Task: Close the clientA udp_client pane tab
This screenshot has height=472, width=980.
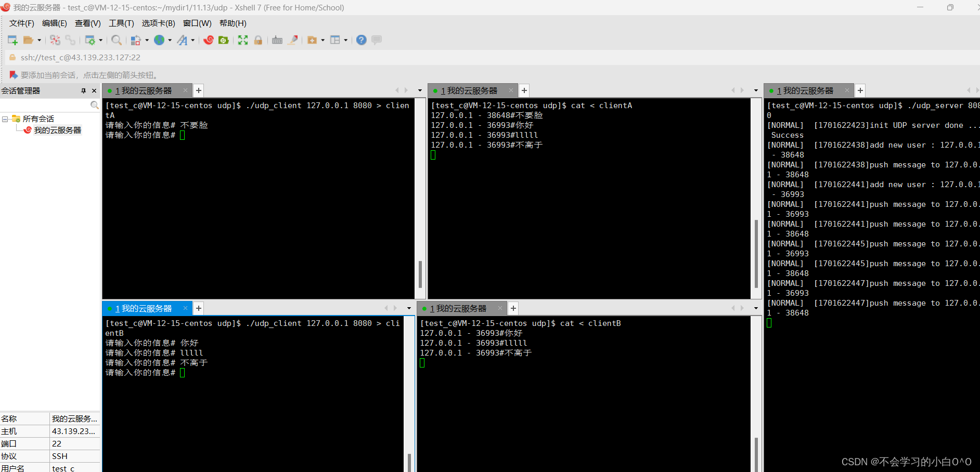Action: click(185, 90)
